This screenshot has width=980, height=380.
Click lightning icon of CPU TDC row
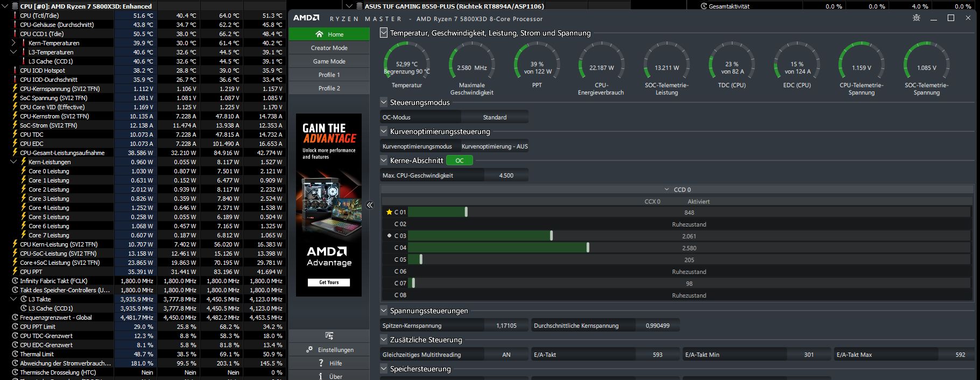pyautogui.click(x=15, y=135)
